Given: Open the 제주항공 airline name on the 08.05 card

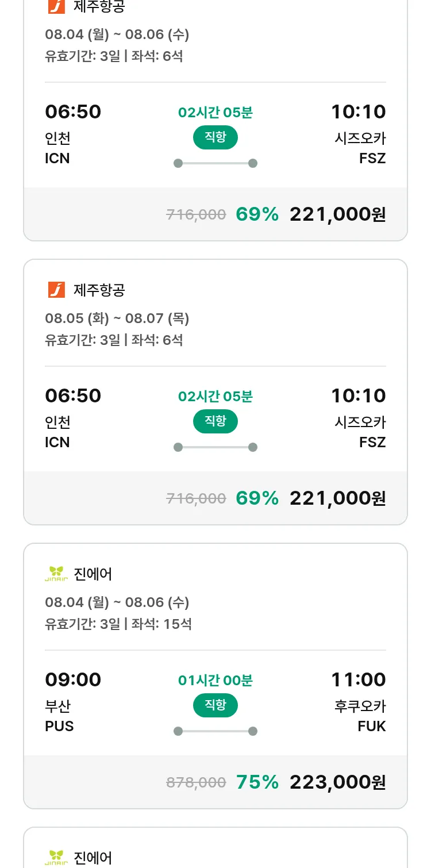Looking at the screenshot, I should coord(99,290).
